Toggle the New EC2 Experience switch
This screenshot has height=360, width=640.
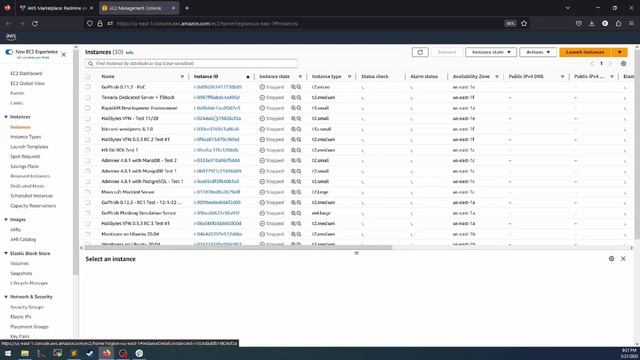pyautogui.click(x=9, y=52)
